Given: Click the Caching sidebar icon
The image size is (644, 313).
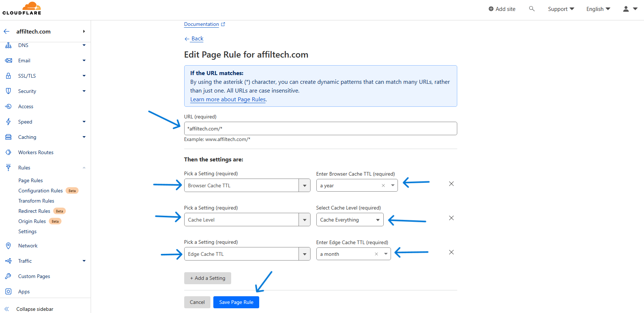Looking at the screenshot, I should [x=8, y=137].
